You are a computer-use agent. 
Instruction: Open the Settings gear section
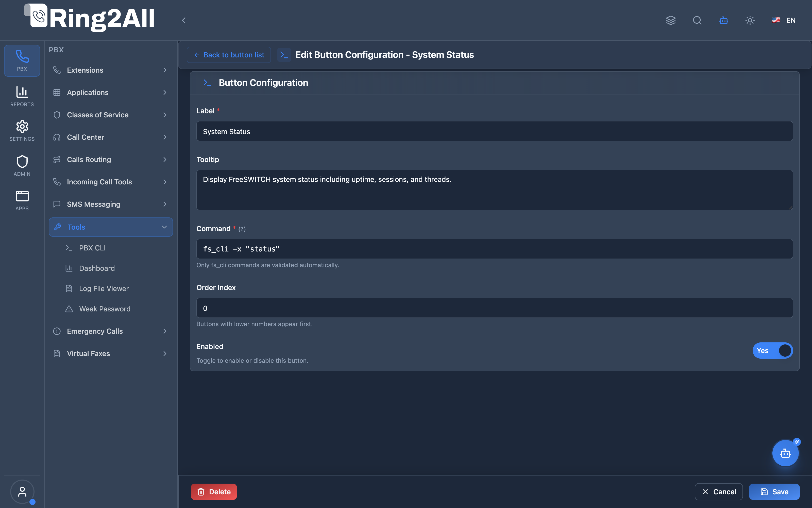pyautogui.click(x=22, y=131)
